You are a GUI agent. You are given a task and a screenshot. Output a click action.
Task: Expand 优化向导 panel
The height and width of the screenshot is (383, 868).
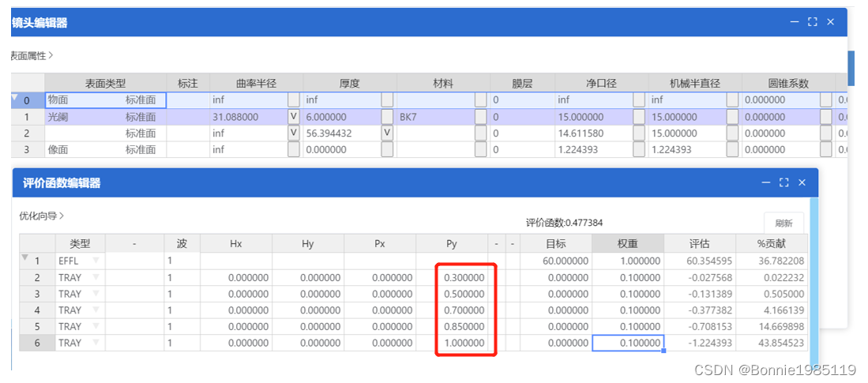tap(42, 216)
